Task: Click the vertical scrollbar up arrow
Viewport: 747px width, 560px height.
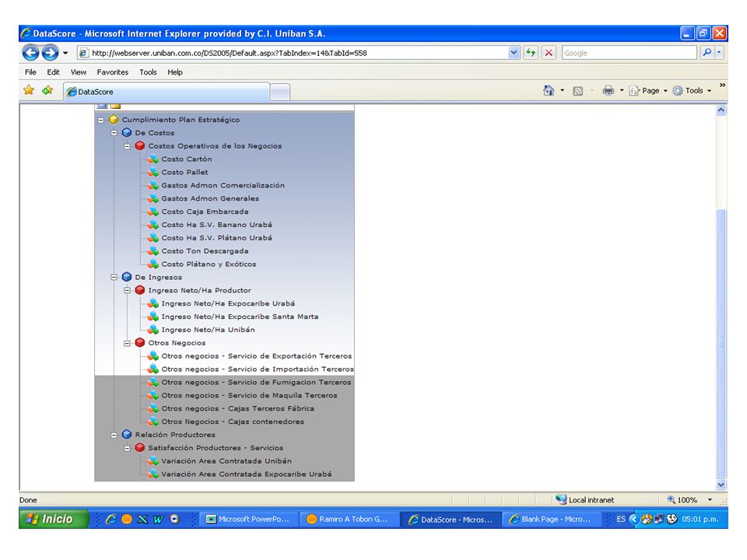Action: [721, 110]
